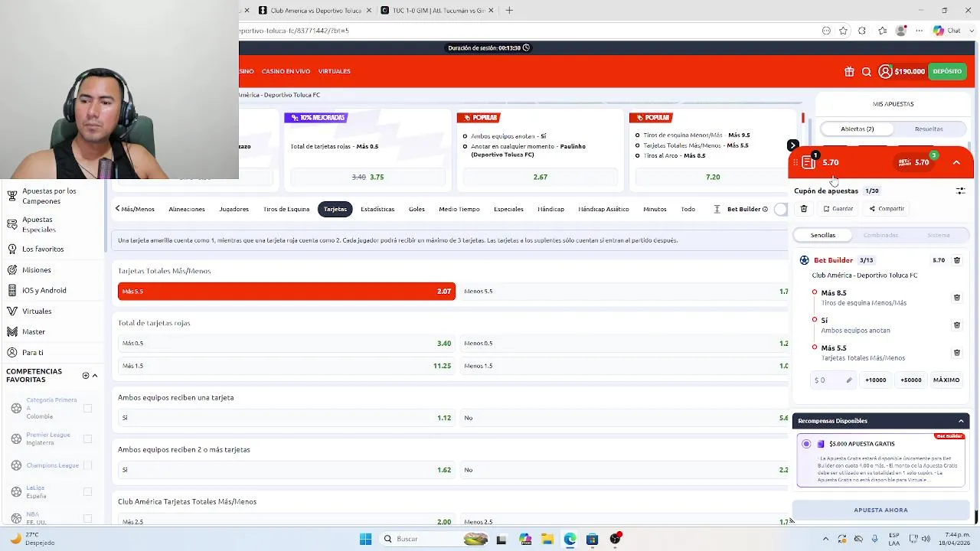Click the 3.75 mejoradas red cards card
The height and width of the screenshot is (551, 980).
(367, 177)
